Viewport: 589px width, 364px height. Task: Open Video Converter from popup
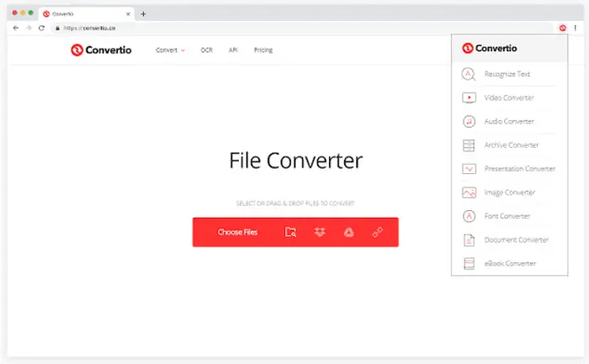509,98
